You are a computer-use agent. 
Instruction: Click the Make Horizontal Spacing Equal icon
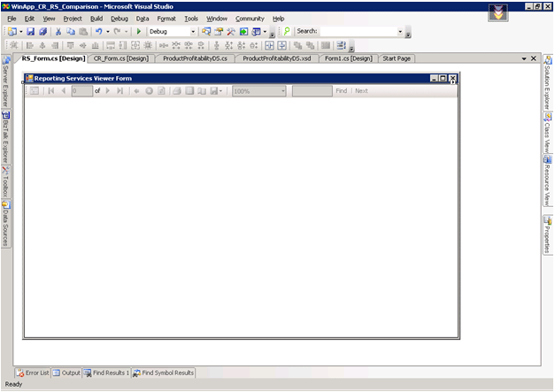pyautogui.click(x=164, y=45)
